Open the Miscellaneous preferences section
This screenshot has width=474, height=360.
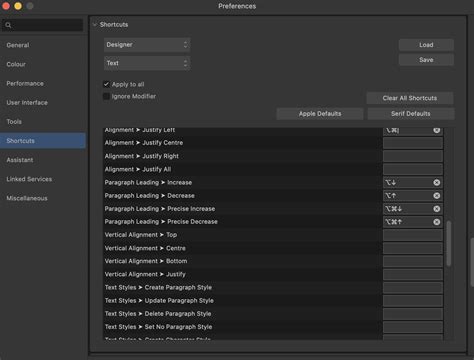click(27, 198)
